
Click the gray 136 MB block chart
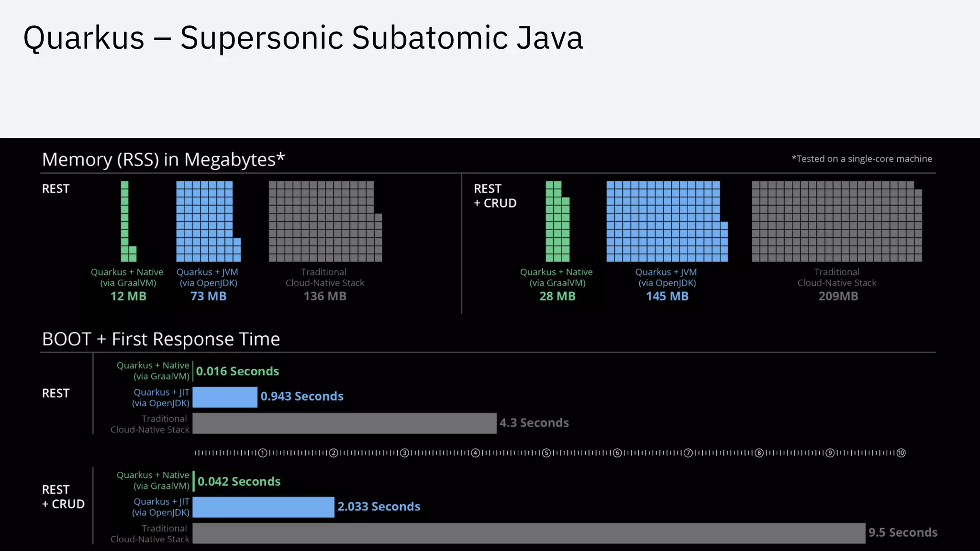pos(325,221)
